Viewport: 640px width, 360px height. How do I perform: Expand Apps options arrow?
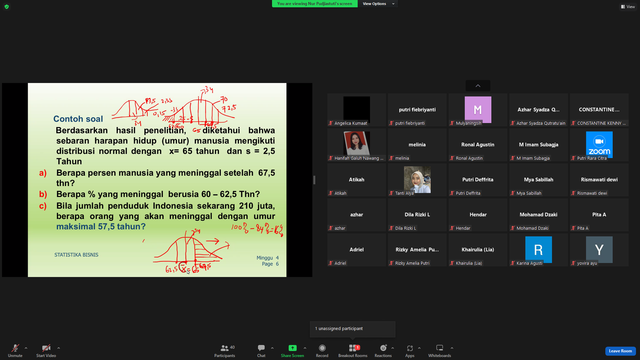(419, 348)
